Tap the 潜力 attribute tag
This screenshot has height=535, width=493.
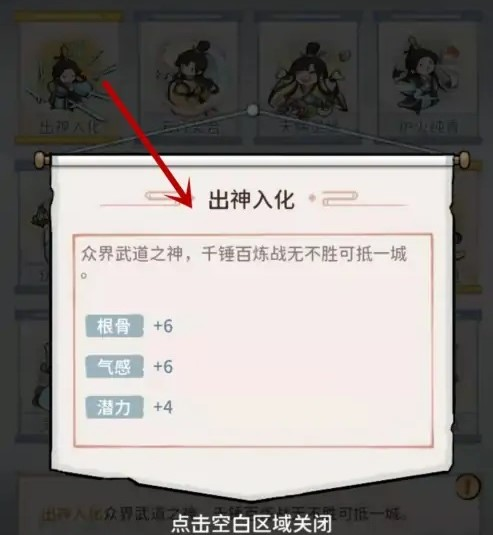coord(114,407)
